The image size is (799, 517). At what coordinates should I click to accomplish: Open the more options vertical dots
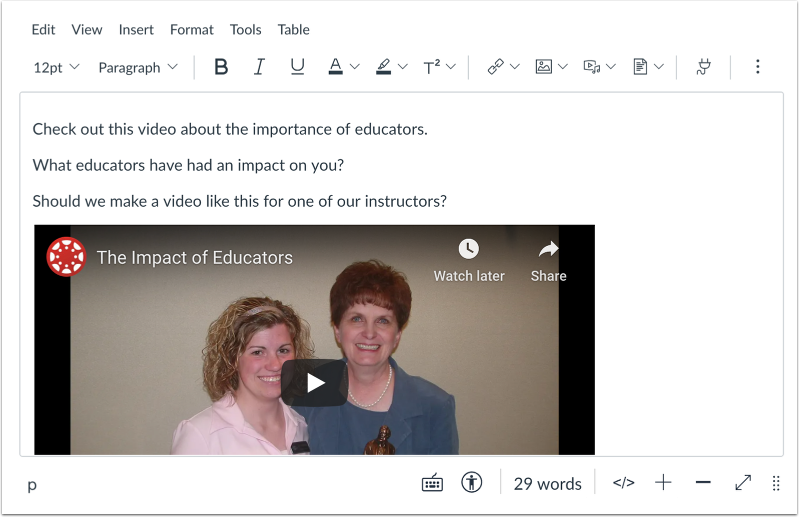[758, 67]
